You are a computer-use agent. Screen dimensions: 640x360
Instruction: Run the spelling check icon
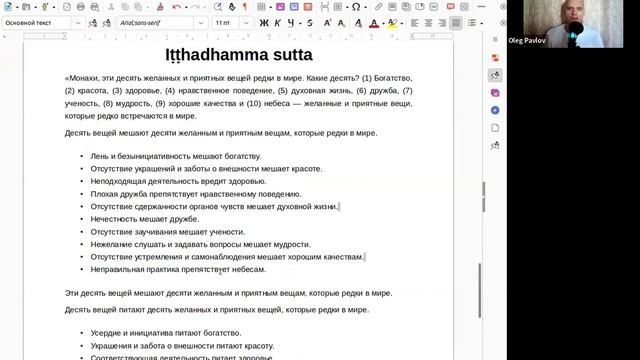point(232,7)
